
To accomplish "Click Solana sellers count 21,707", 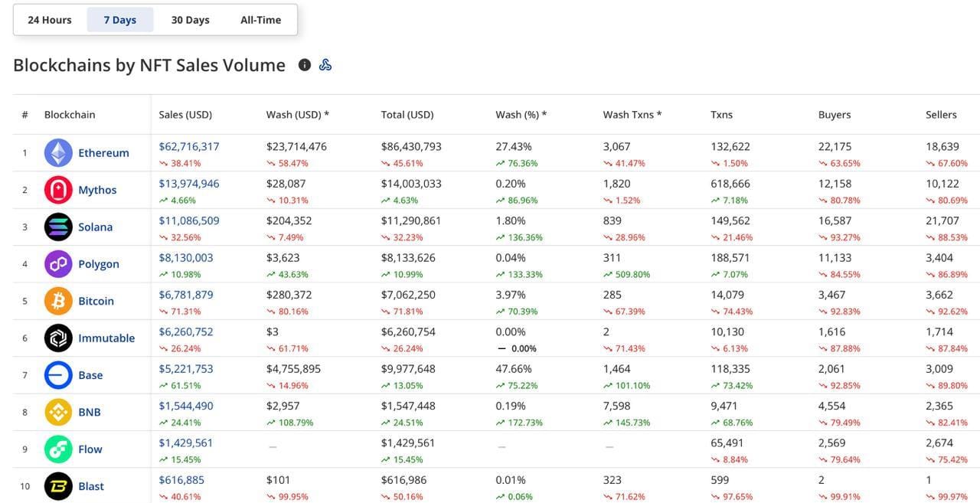I will click(x=942, y=220).
